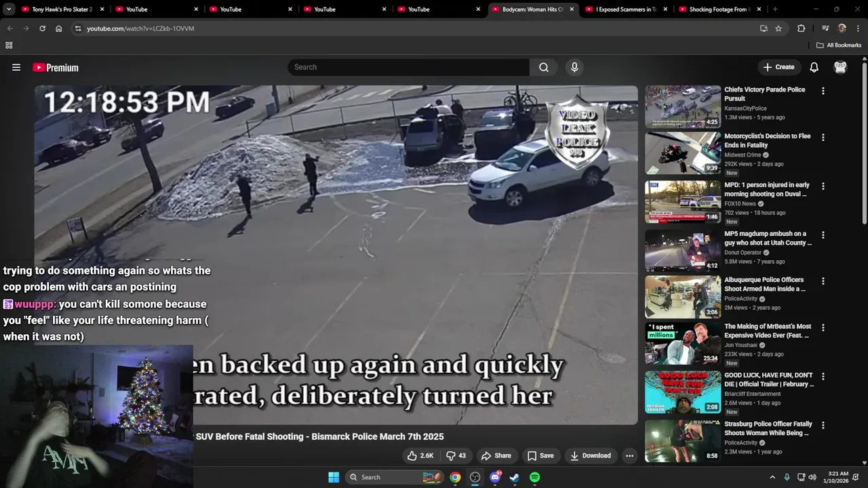Click the URL address bar
The height and width of the screenshot is (488, 868).
414,28
